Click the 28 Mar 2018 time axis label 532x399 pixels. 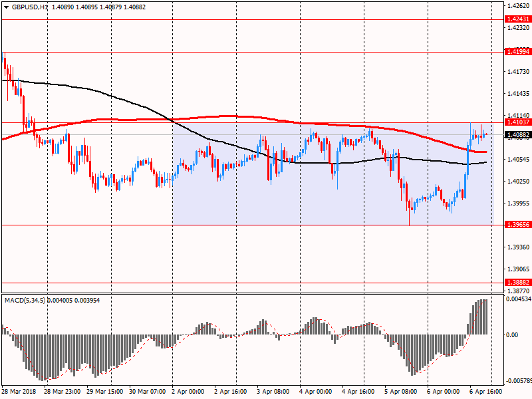point(19,392)
